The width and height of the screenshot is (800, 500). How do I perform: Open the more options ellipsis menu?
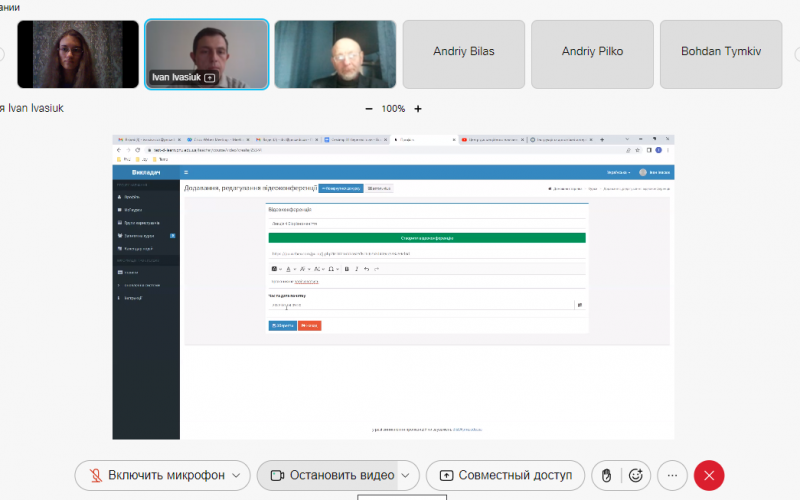tap(672, 476)
